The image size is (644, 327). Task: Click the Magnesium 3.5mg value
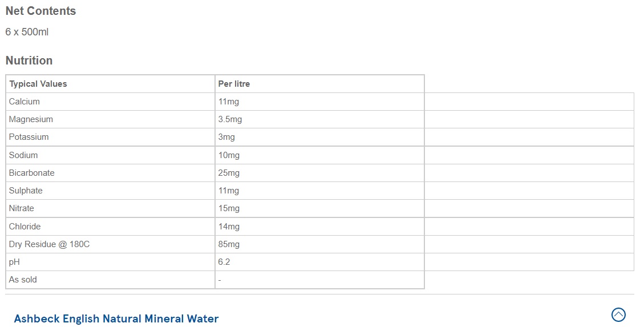tap(230, 119)
